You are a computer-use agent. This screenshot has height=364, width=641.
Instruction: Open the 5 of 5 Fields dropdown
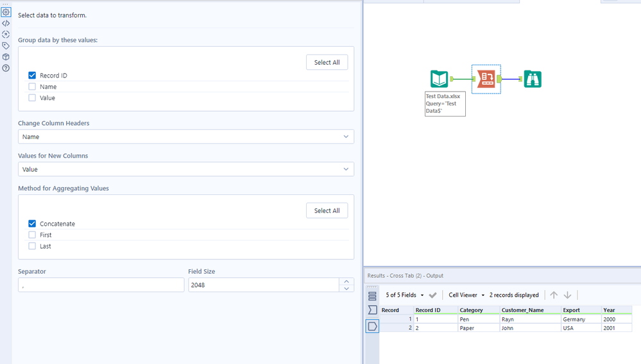(404, 295)
